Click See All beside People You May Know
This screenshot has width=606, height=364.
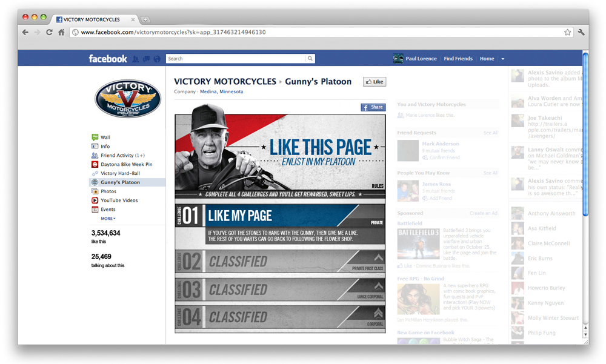tap(490, 173)
